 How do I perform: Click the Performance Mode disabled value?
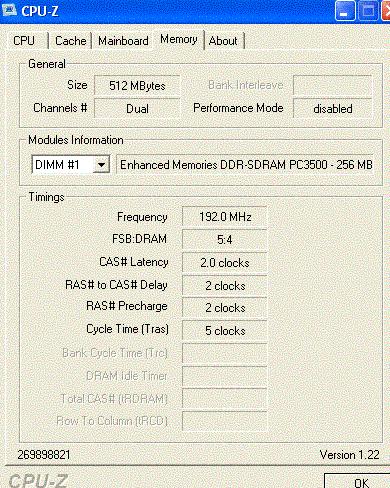coord(333,108)
